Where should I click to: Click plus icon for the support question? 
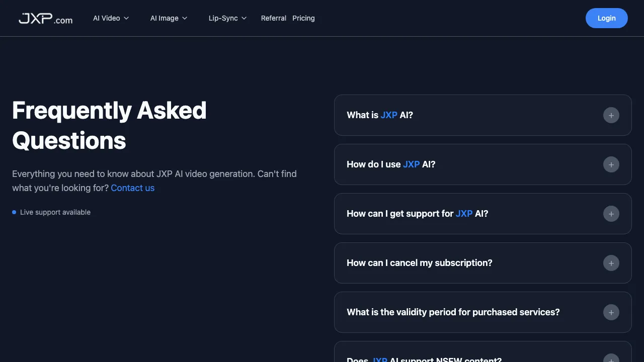point(611,214)
